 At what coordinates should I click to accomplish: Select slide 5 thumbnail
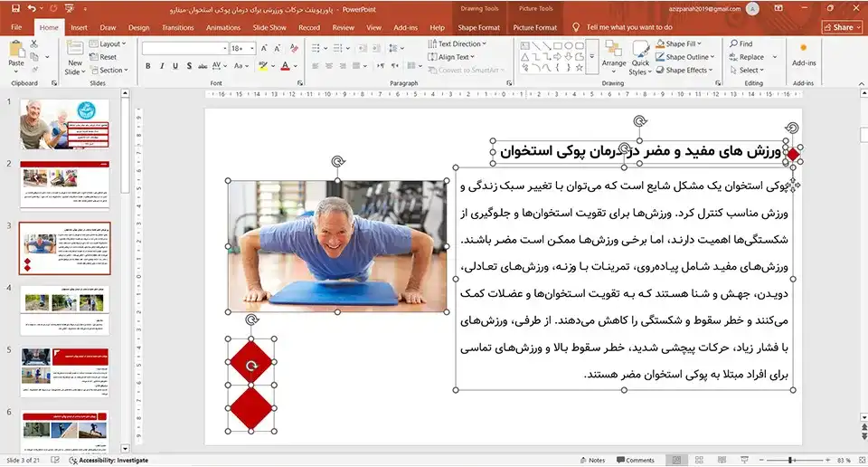[x=65, y=372]
